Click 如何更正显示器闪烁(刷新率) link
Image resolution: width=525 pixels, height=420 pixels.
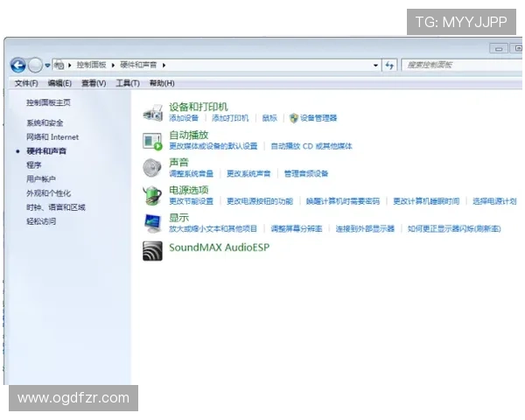point(454,228)
